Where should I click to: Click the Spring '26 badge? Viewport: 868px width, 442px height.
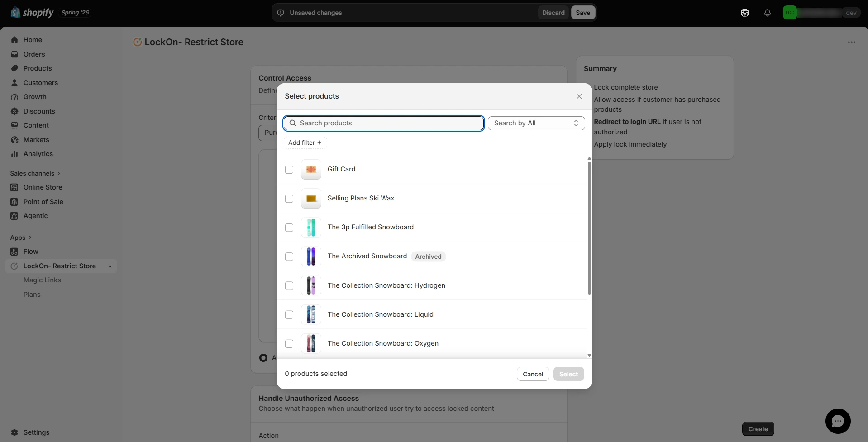point(75,13)
